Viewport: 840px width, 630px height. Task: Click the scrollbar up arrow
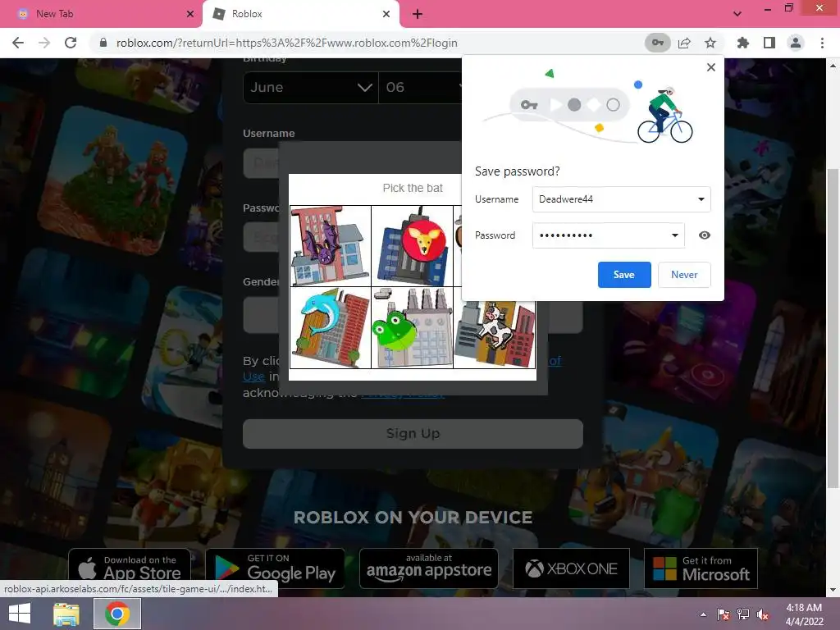(x=833, y=66)
